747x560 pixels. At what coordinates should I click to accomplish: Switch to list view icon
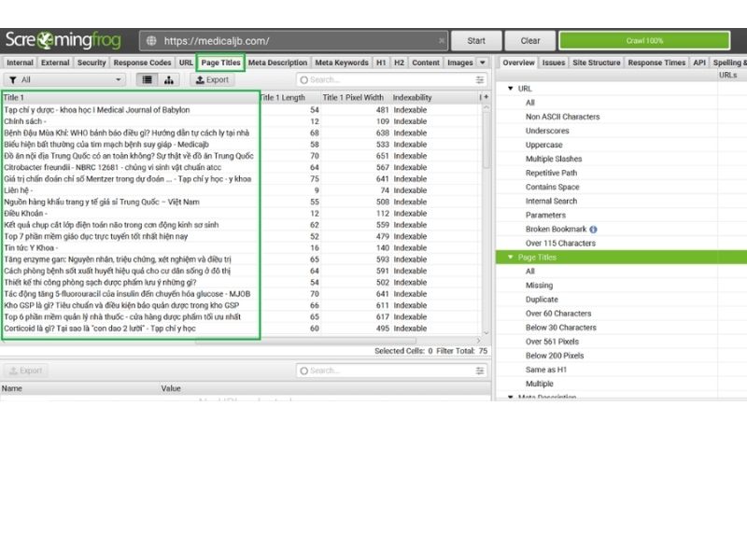click(x=148, y=80)
